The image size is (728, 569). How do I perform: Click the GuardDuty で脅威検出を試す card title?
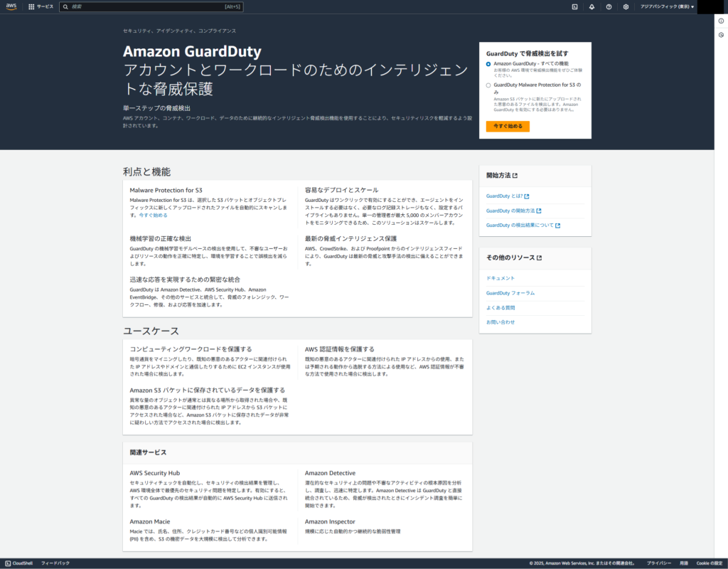[527, 54]
